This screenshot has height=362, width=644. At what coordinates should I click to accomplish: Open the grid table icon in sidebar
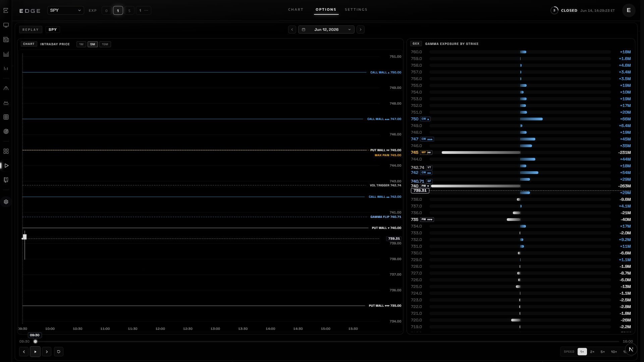click(x=6, y=117)
